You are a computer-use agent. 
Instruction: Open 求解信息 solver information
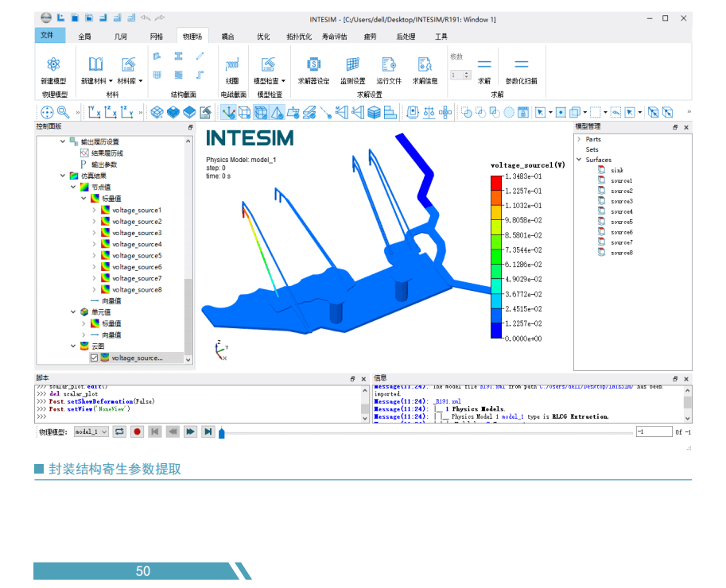[x=425, y=66]
